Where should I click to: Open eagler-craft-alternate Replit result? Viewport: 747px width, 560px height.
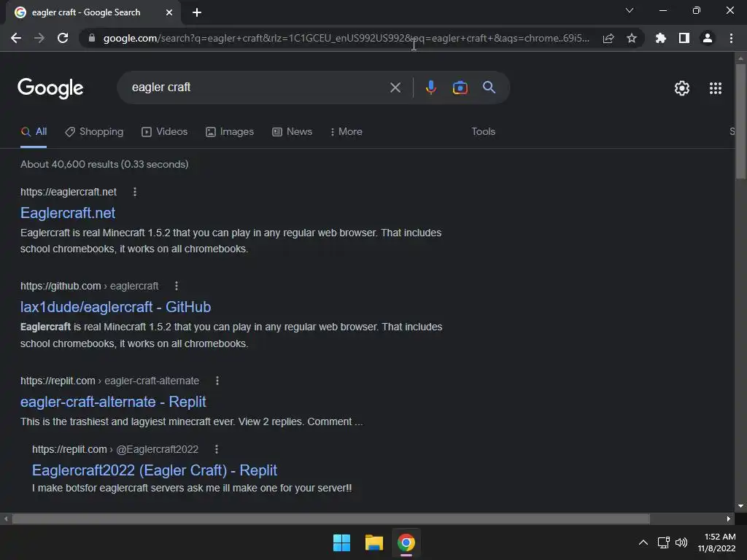[x=113, y=402]
